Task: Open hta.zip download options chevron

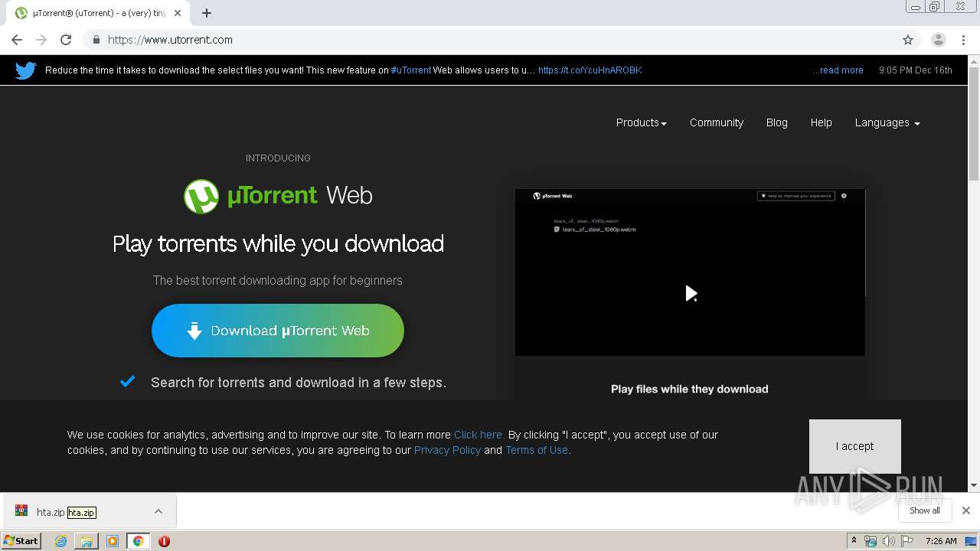Action: coord(158,511)
